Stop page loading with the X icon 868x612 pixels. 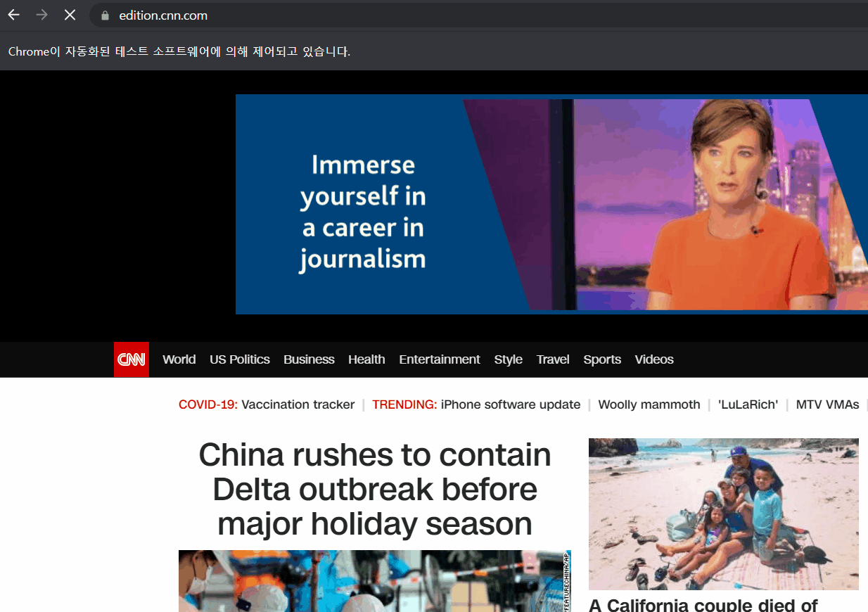70,15
